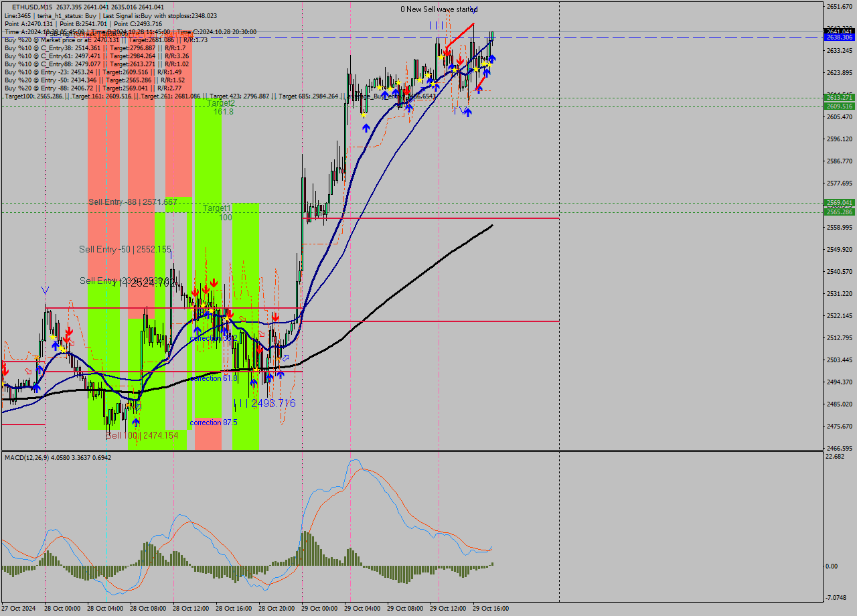The image size is (857, 616).
Task: Click the 2651.470 price scale value
Action: point(839,7)
